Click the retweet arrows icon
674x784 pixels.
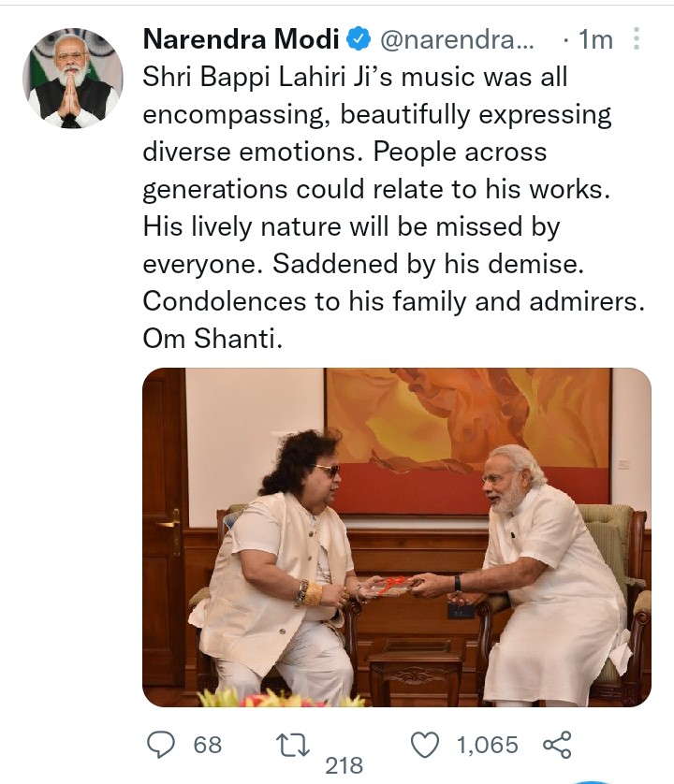293,745
